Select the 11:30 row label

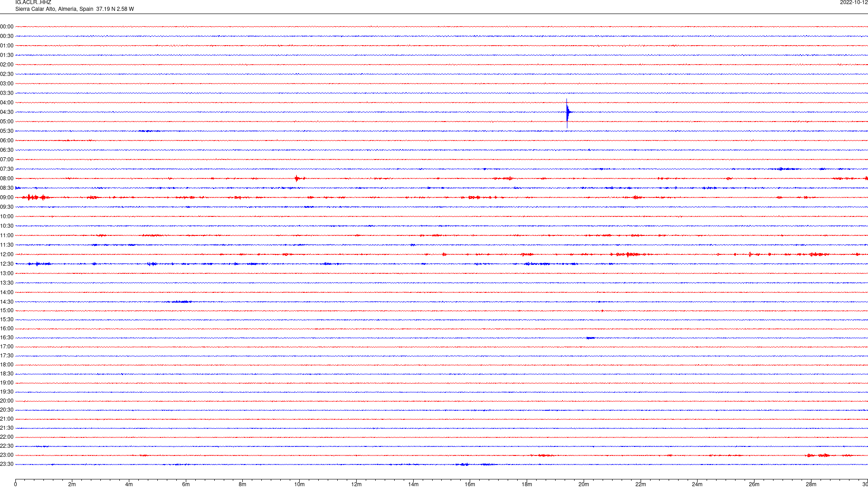(7, 245)
